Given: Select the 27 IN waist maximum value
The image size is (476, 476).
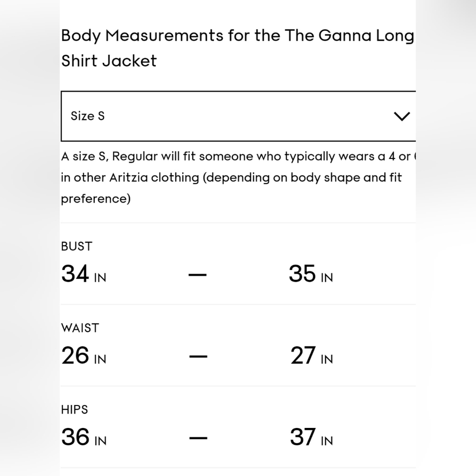Looking at the screenshot, I should [x=311, y=355].
